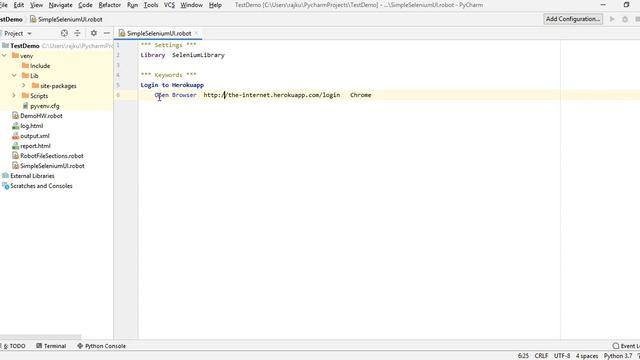The height and width of the screenshot is (360, 640).
Task: Open the Tools menu
Action: point(151,5)
